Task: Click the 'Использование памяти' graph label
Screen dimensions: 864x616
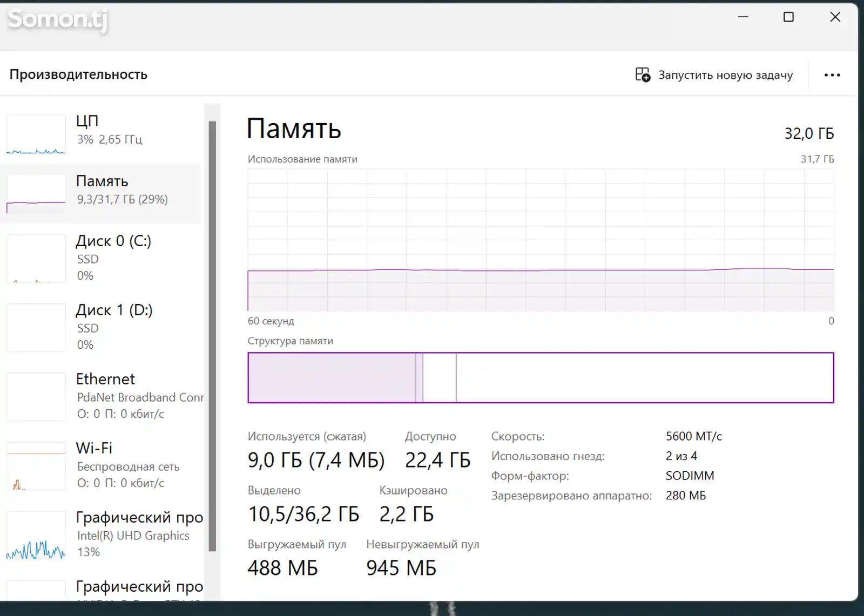Action: coord(302,159)
